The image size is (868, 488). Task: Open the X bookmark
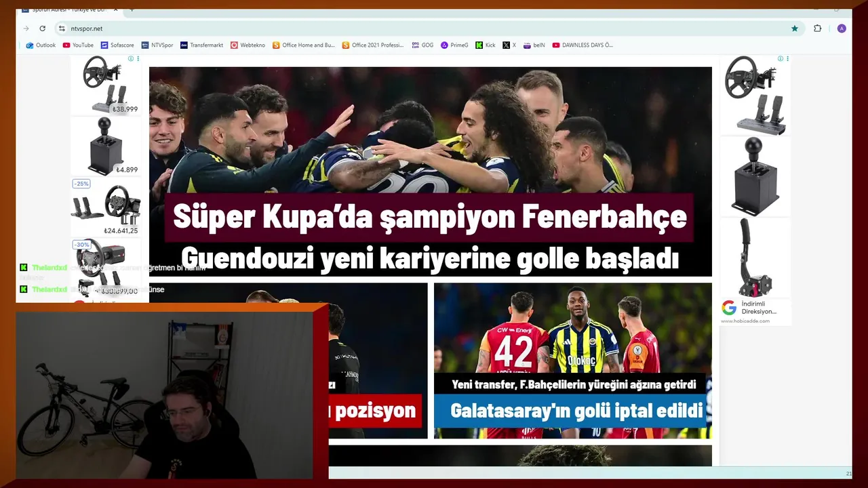pyautogui.click(x=509, y=45)
